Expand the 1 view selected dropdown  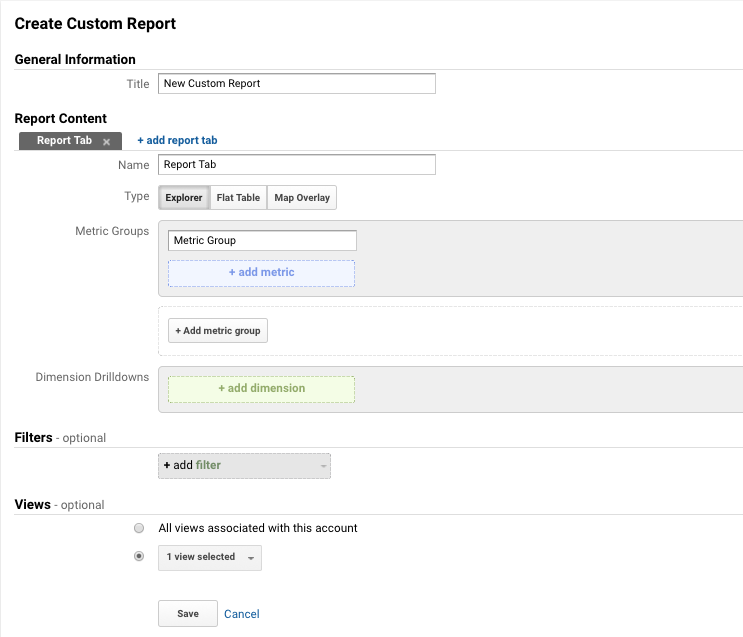[x=201, y=557]
